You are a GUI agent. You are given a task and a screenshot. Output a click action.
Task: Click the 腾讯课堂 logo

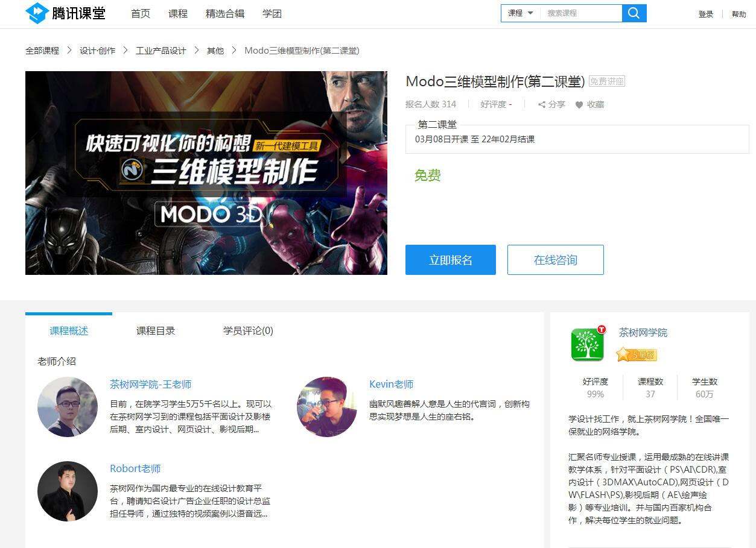tap(66, 13)
